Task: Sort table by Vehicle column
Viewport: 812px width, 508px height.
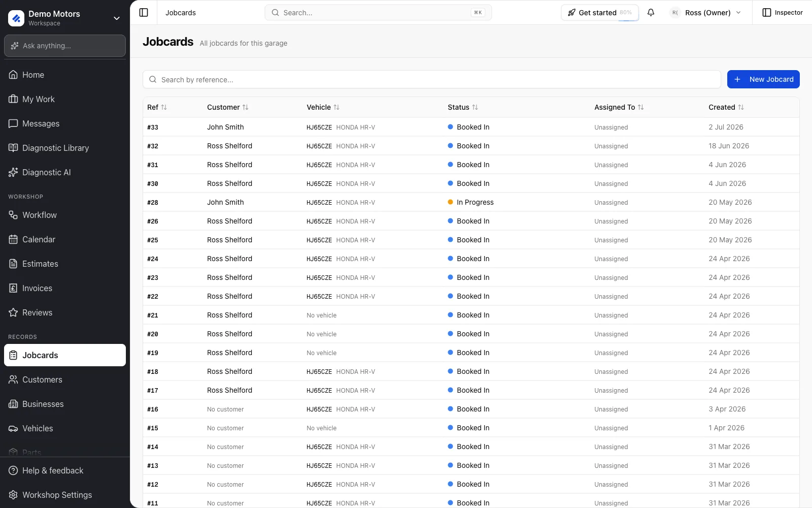Action: (x=323, y=107)
